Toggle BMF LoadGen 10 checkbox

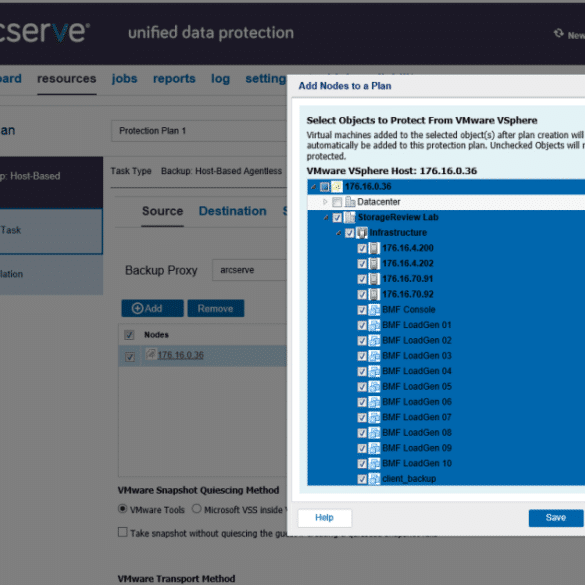pos(362,464)
